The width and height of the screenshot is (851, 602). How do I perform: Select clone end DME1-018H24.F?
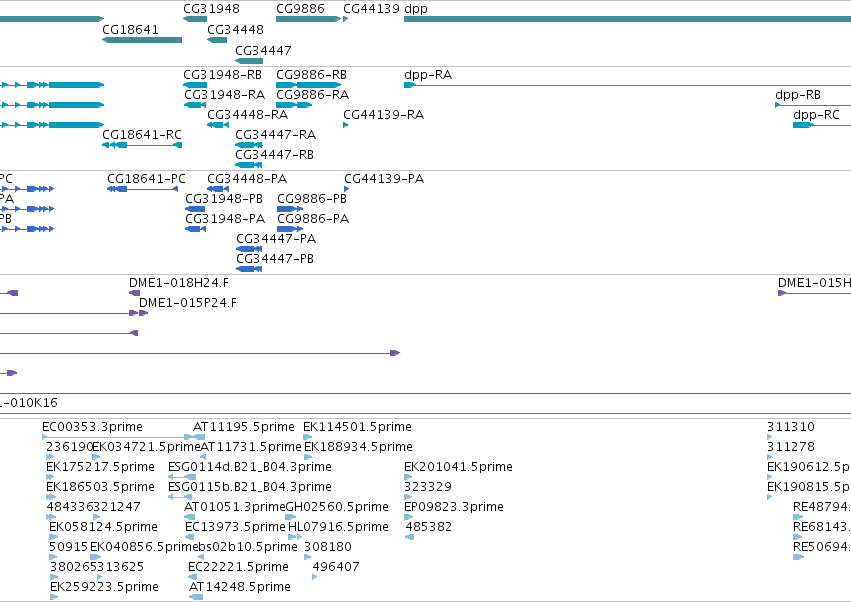pyautogui.click(x=134, y=293)
